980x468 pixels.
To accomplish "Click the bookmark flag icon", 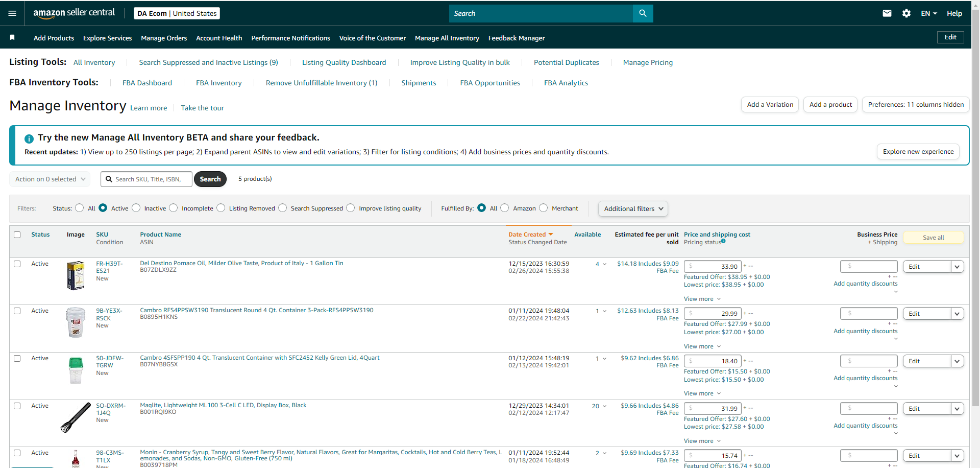I will (12, 37).
